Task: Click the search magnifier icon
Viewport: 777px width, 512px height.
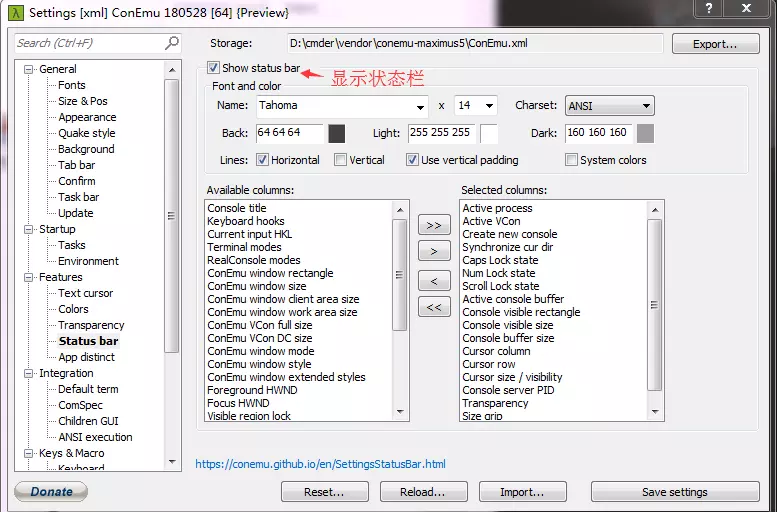Action: coord(171,43)
